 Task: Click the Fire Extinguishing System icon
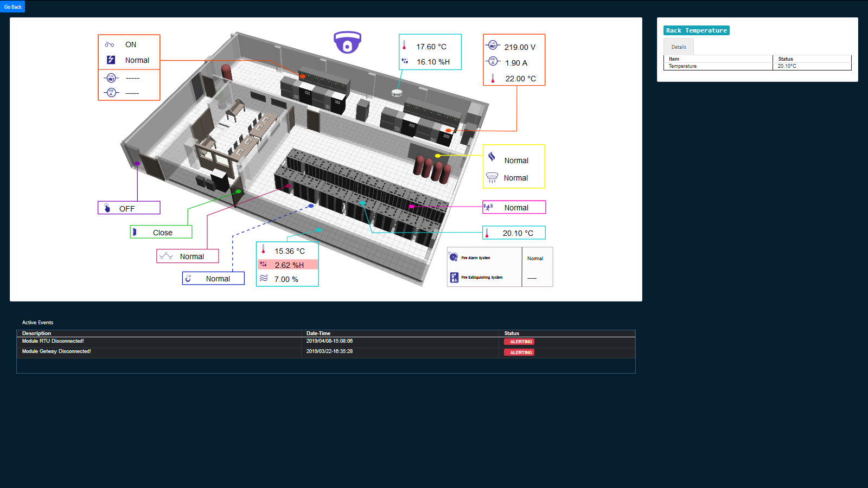pyautogui.click(x=454, y=278)
